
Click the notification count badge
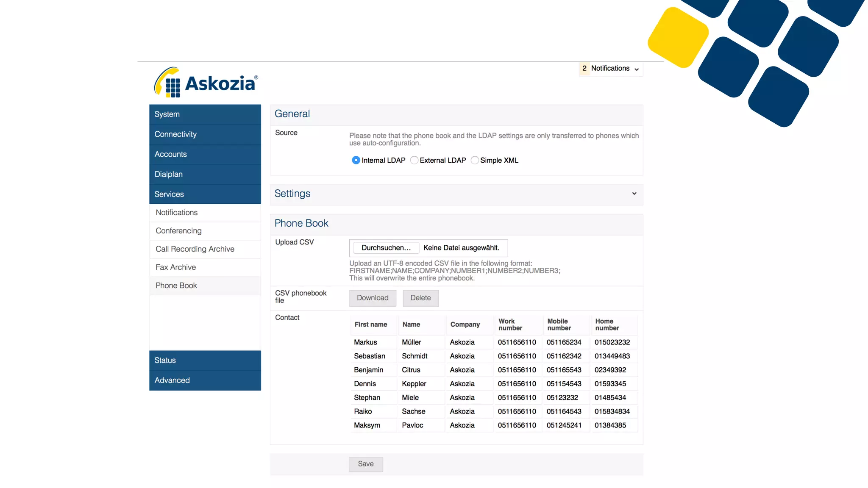584,68
